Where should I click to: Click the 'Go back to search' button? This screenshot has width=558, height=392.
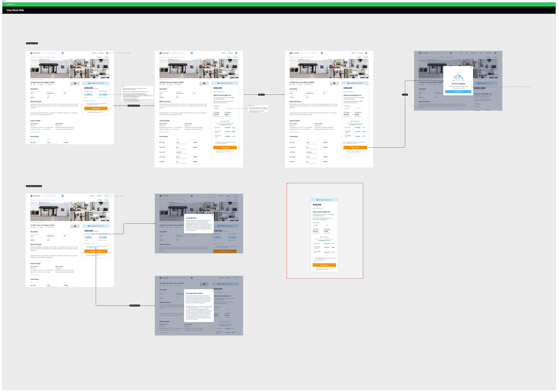point(458,91)
